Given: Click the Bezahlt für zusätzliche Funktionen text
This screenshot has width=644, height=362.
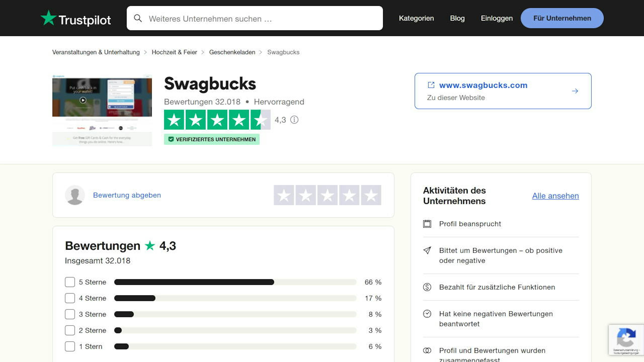Looking at the screenshot, I should [497, 287].
